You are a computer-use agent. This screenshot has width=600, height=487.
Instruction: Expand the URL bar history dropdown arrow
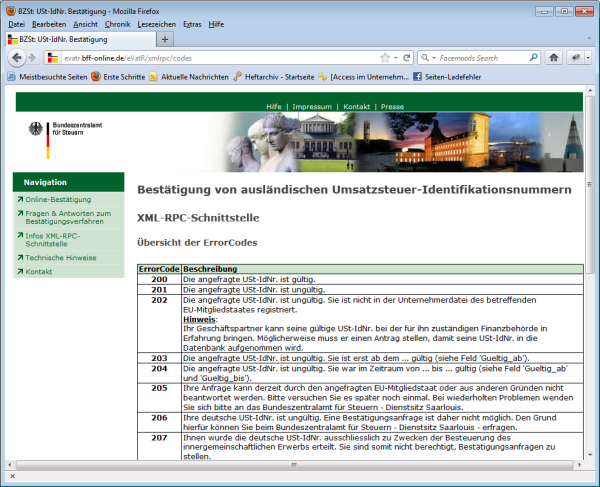point(398,58)
